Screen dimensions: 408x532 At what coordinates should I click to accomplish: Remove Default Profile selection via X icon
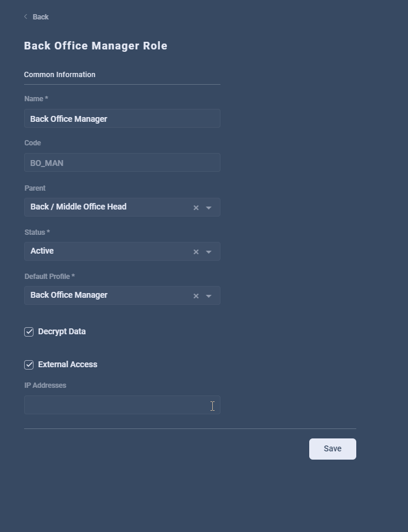coord(196,296)
